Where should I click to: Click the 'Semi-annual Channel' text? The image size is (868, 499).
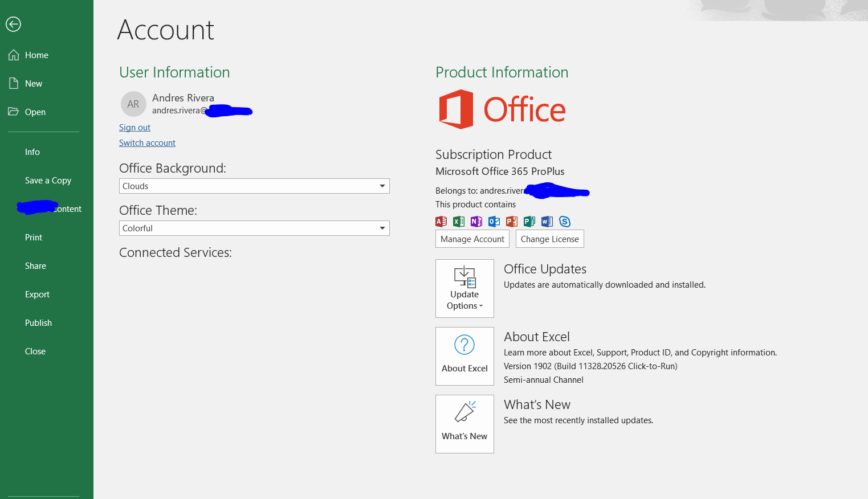[x=543, y=380]
